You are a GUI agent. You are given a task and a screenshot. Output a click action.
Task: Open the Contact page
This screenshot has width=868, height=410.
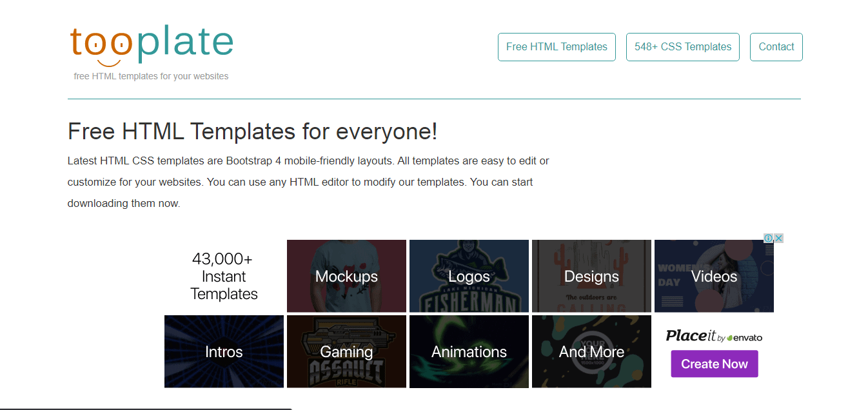coord(776,46)
